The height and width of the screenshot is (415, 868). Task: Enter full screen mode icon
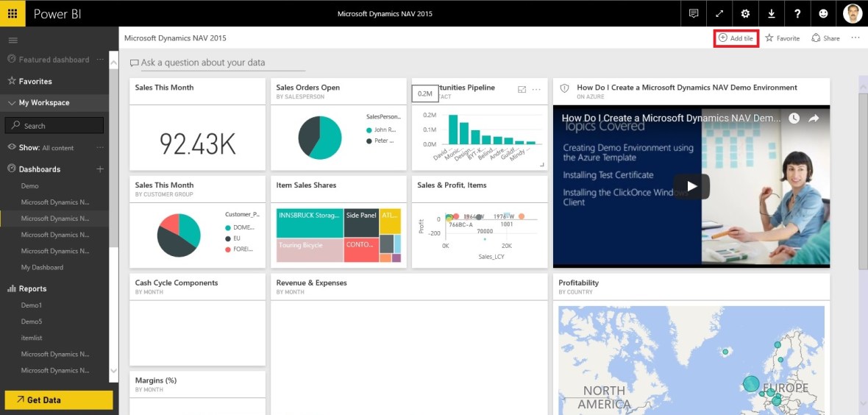[719, 13]
